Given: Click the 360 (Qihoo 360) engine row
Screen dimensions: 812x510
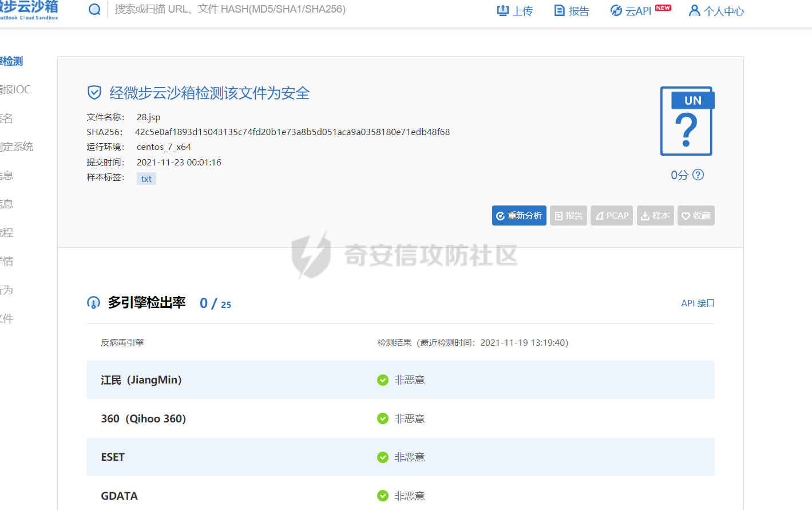Looking at the screenshot, I should click(401, 419).
